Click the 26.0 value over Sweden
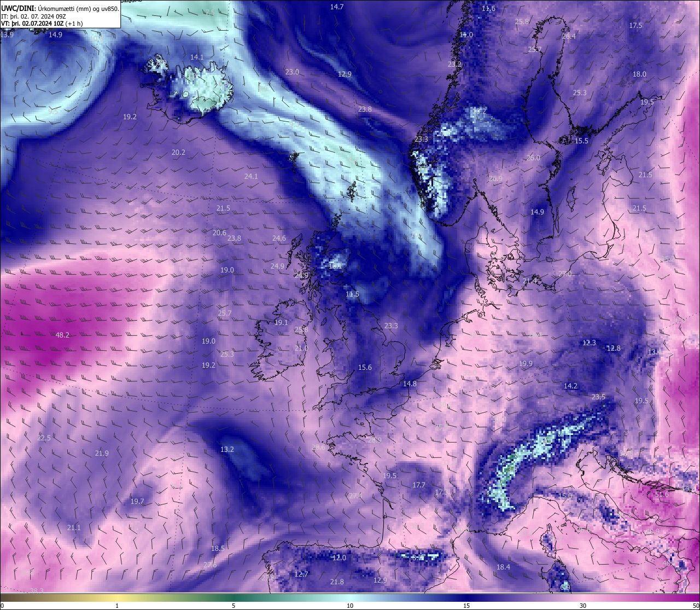The height and width of the screenshot is (610, 700). tap(533, 158)
